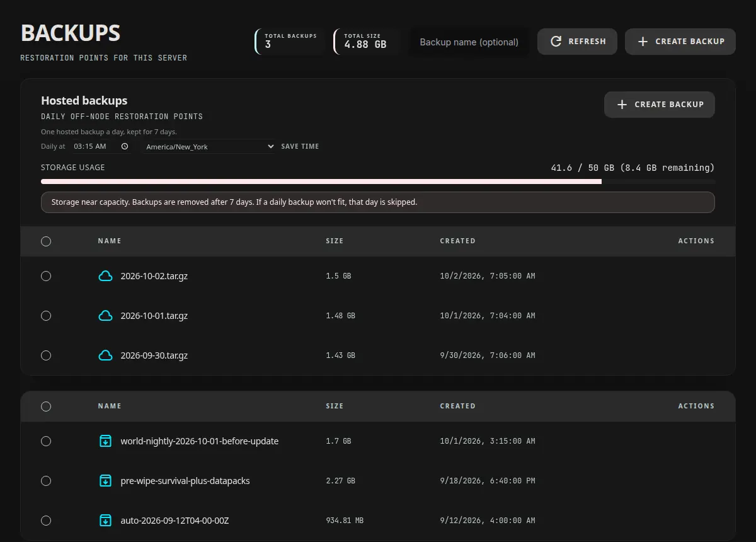Click the archive icon for world-nightly-2026-10-01-before-update

tap(106, 441)
